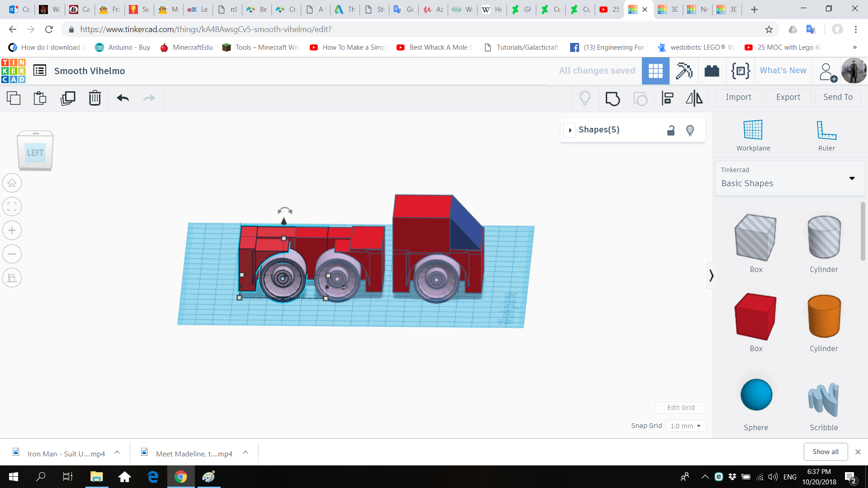Click the Edit Grid button
This screenshot has width=868, height=488.
click(680, 408)
